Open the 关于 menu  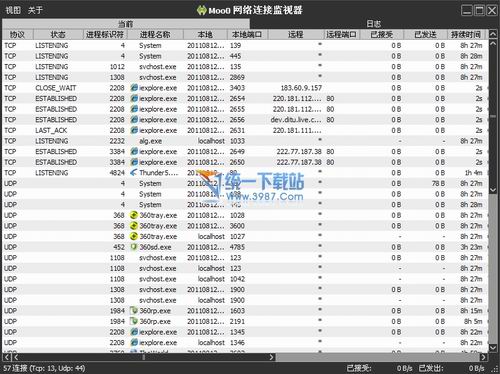[35, 10]
